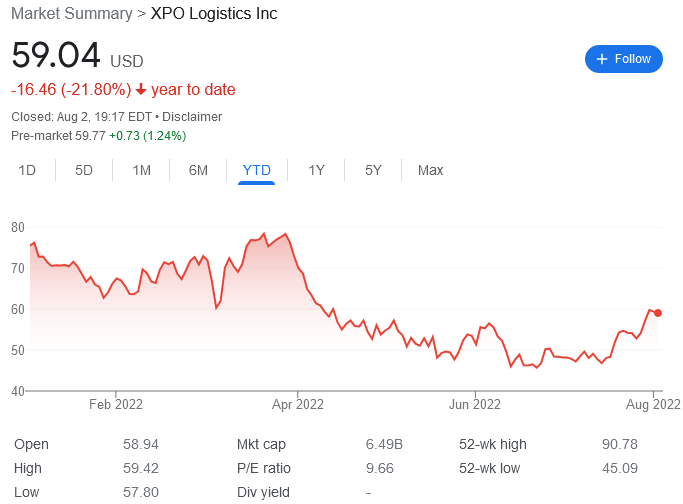Click the 59.04 price heading
Screen dimensions: 683x504
coord(56,55)
